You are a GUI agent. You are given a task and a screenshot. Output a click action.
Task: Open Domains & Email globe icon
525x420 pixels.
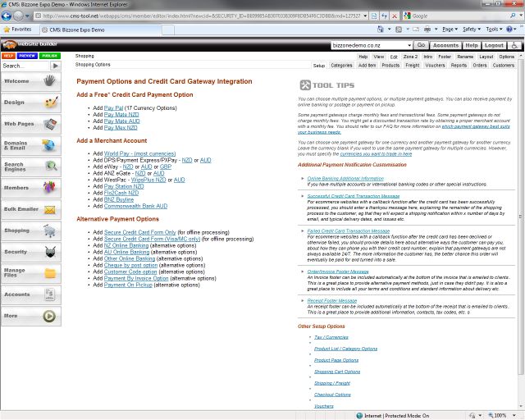click(x=49, y=145)
